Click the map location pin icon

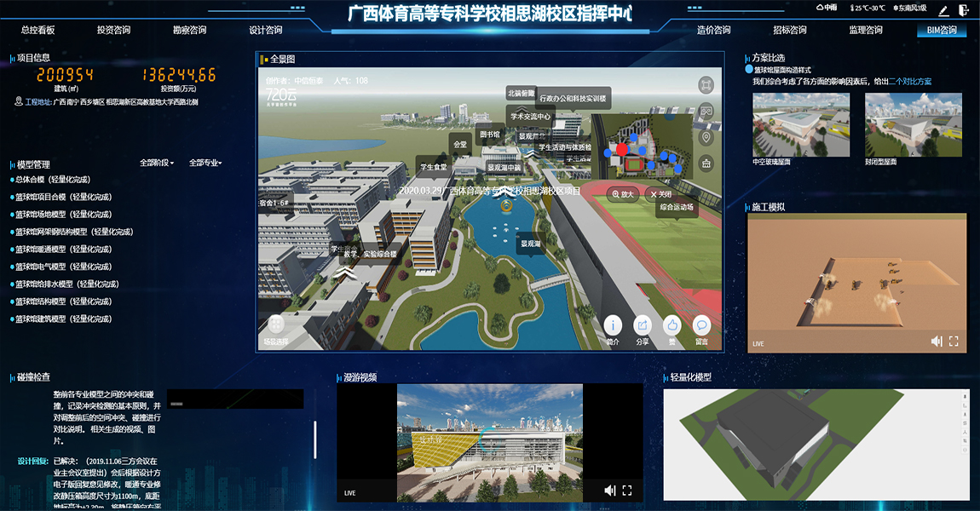click(706, 138)
